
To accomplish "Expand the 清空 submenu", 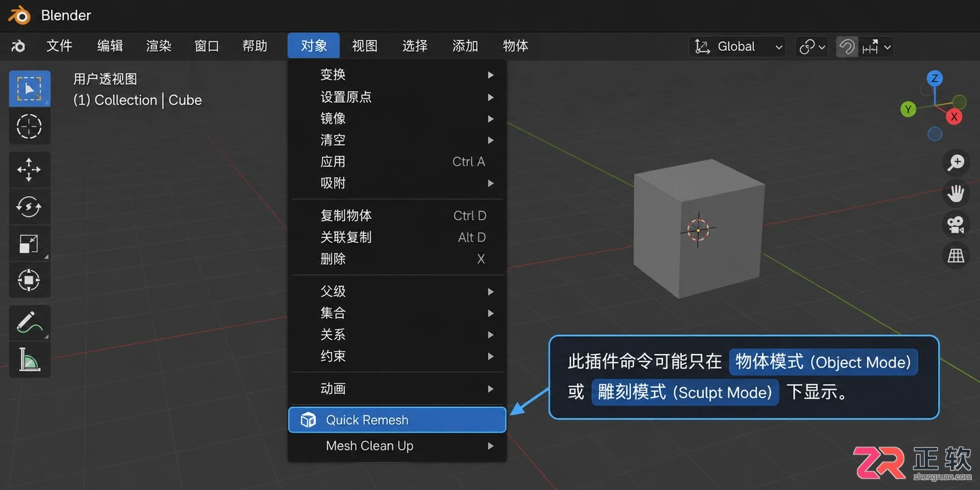I will pyautogui.click(x=398, y=140).
